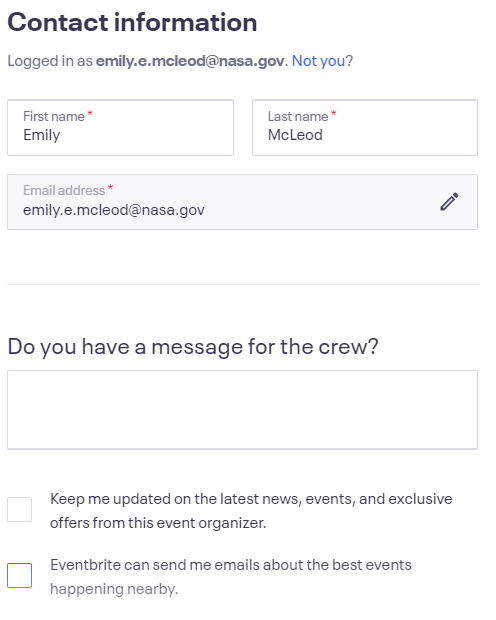Focus the First name input field
This screenshot has width=496, height=620.
120,127
